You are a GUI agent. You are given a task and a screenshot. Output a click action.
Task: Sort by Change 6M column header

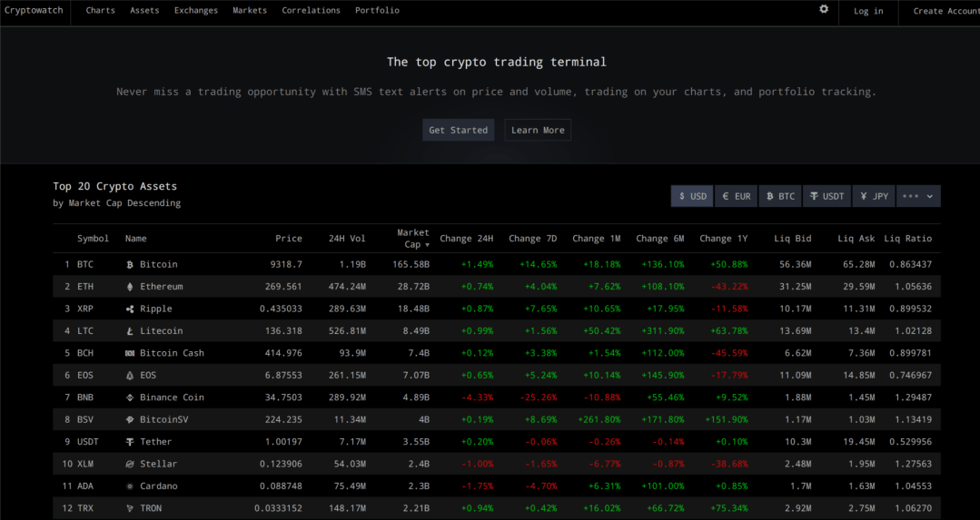tap(660, 239)
